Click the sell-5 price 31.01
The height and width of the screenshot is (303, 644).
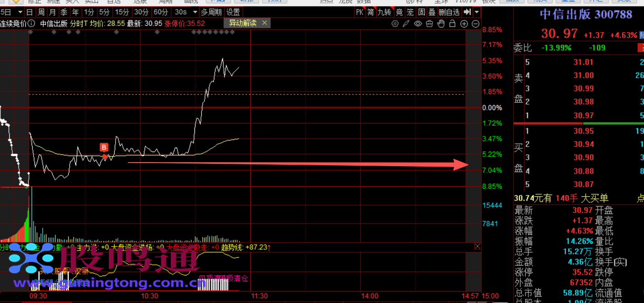[583, 62]
